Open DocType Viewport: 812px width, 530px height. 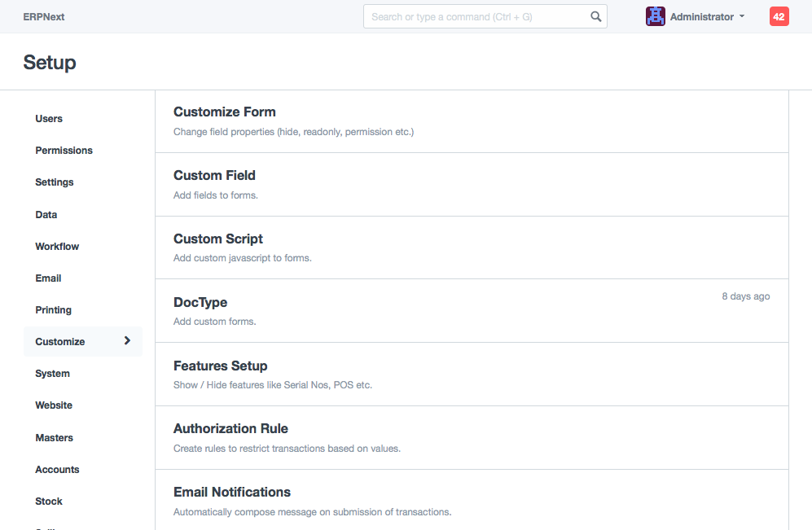coord(200,302)
